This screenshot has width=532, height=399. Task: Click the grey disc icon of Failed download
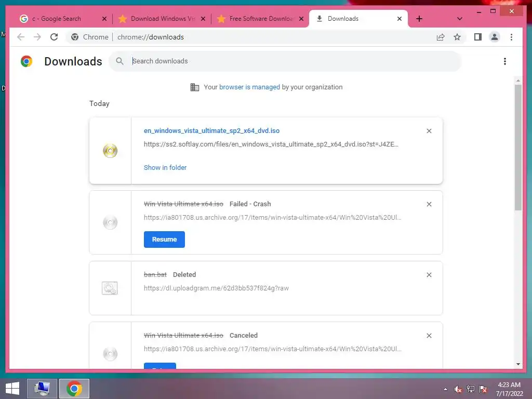pos(110,222)
